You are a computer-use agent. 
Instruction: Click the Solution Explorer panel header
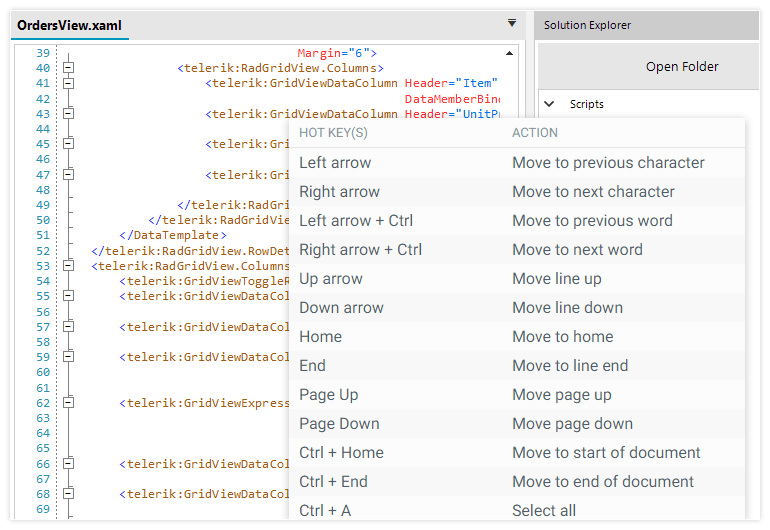coord(646,25)
